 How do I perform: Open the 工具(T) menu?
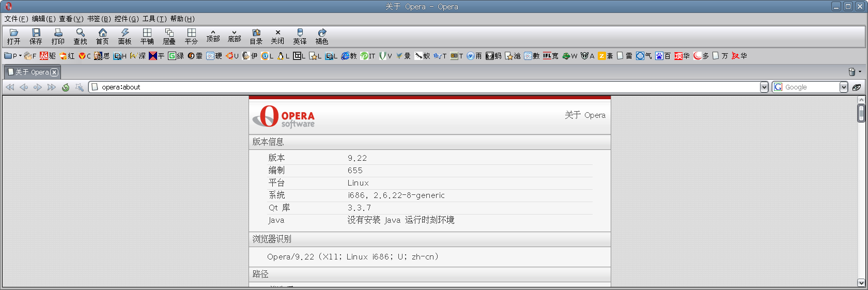[154, 19]
